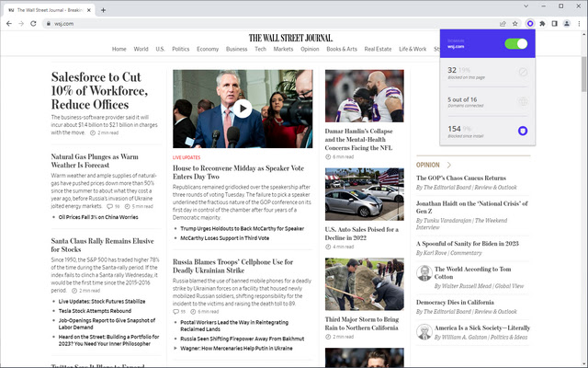Click the purple blocker extension icon in toolbar
Screen dimensions: 588x368
click(530, 24)
